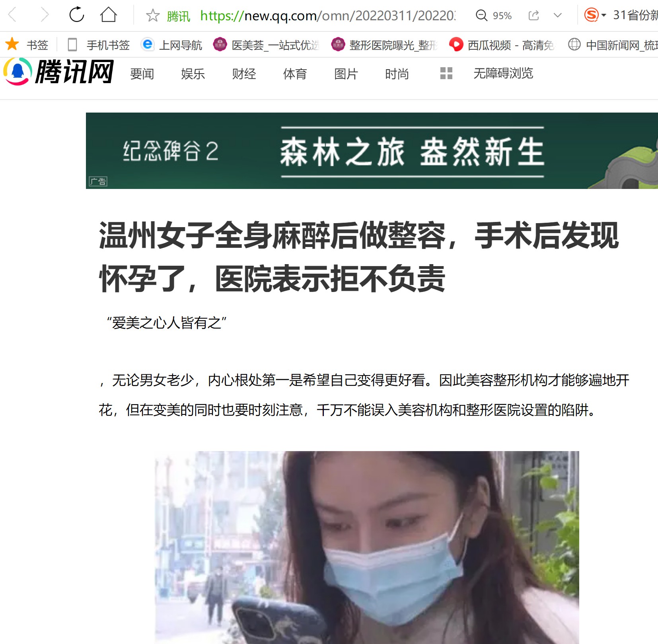Open the zoom level 95% control
658x644 pixels.
coord(494,16)
